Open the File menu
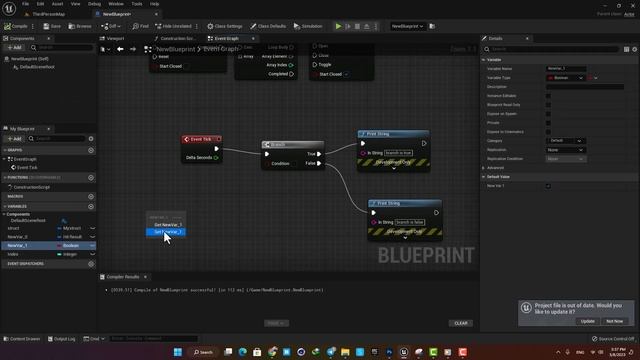 click(25, 4)
